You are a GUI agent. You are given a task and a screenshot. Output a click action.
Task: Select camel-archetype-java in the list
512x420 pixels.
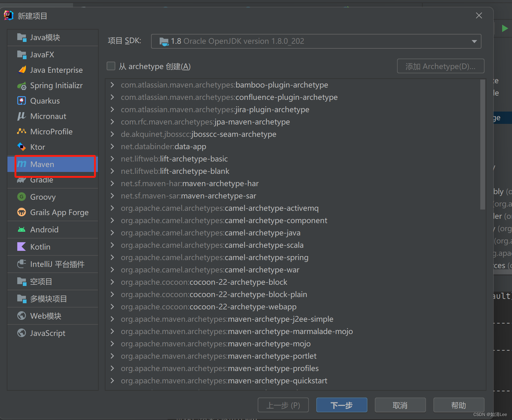coord(211,233)
